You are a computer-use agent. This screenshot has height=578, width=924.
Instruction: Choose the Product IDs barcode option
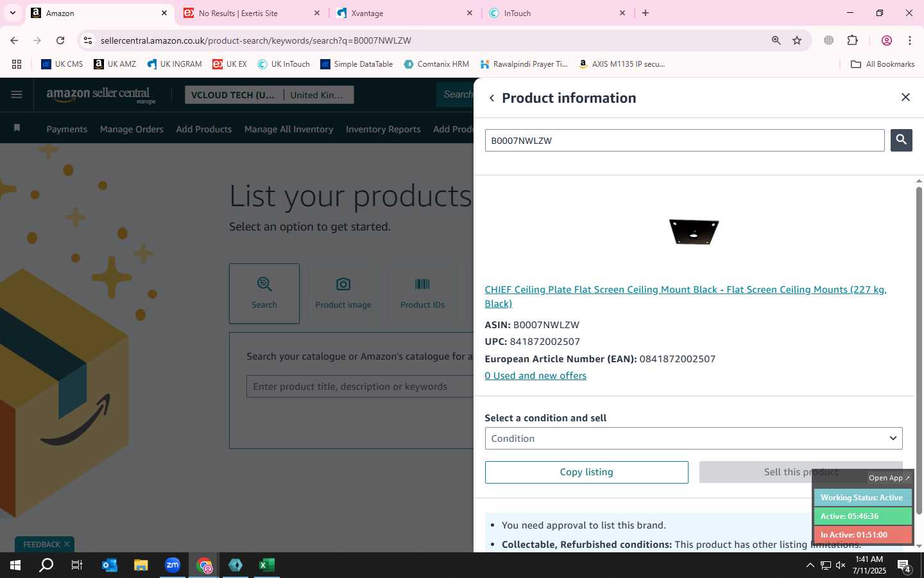[422, 293]
